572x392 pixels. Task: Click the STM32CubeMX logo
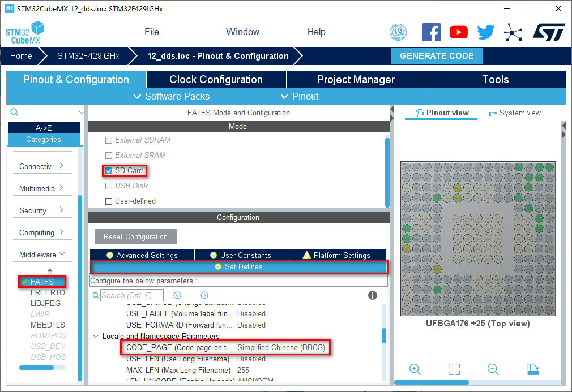pyautogui.click(x=25, y=33)
